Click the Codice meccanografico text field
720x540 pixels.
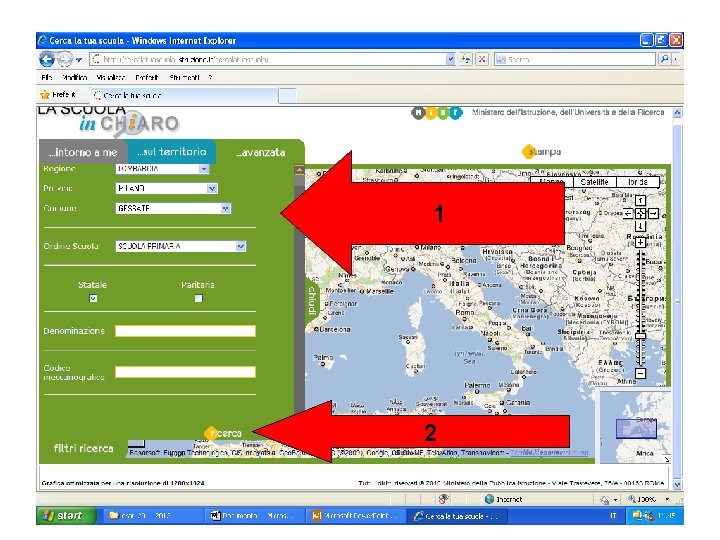point(185,372)
